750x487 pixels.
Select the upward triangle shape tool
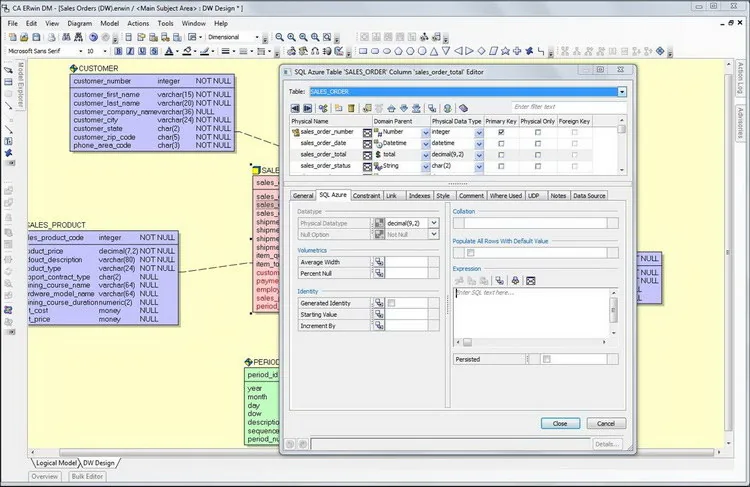coord(434,51)
